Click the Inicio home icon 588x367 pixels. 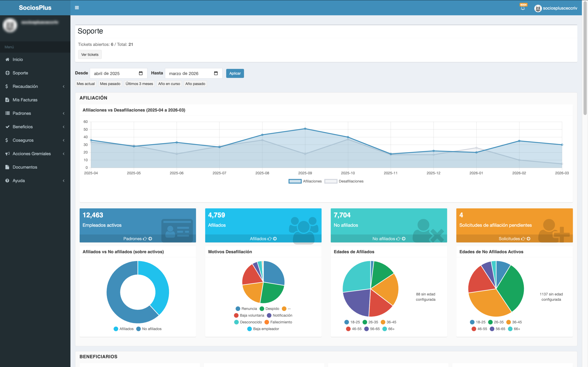[x=8, y=59]
